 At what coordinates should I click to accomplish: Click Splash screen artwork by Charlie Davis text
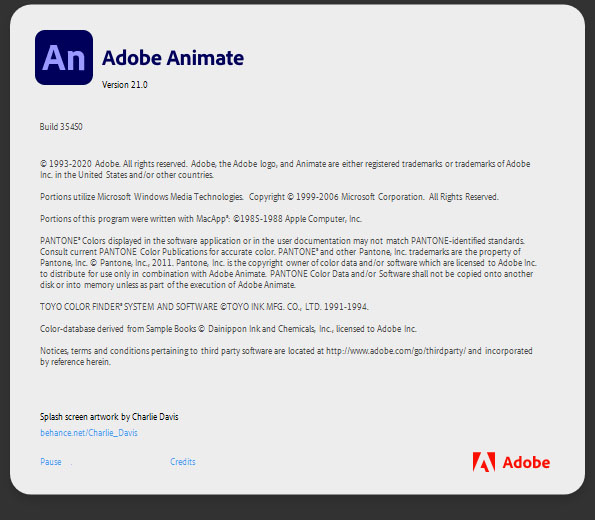[x=109, y=417]
